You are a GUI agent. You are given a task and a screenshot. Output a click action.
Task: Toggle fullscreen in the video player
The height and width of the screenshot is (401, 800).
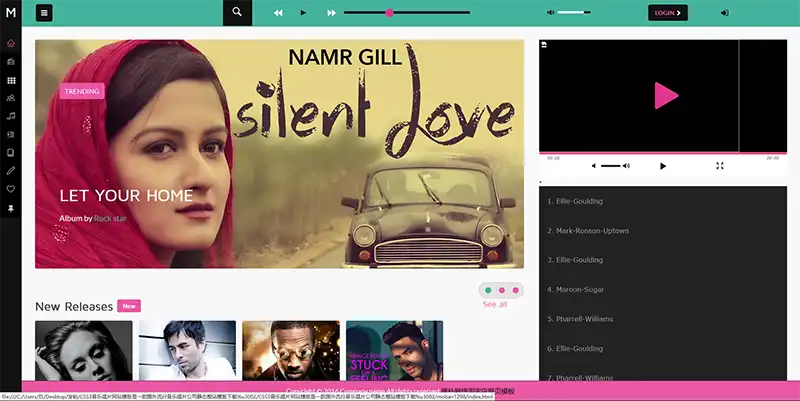point(720,166)
